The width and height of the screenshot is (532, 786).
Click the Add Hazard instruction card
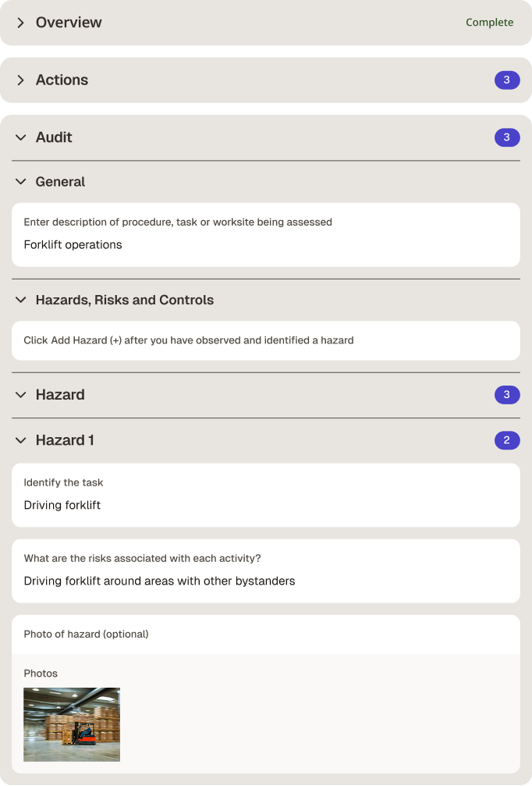tap(266, 340)
